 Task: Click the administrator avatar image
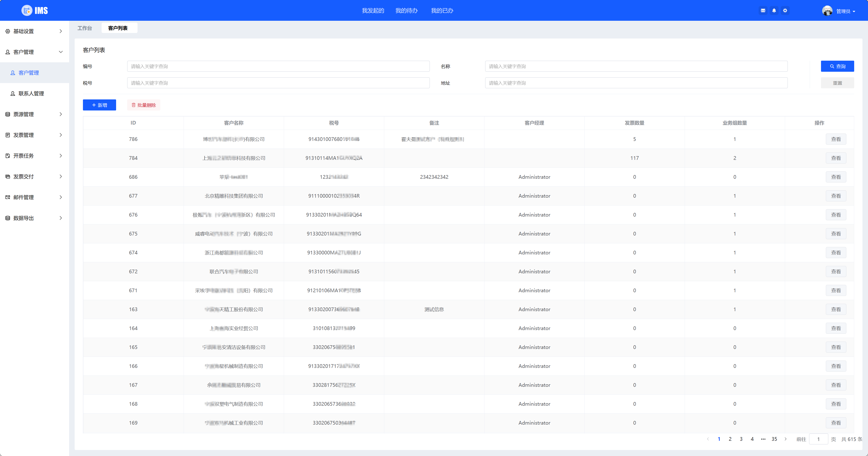[827, 11]
